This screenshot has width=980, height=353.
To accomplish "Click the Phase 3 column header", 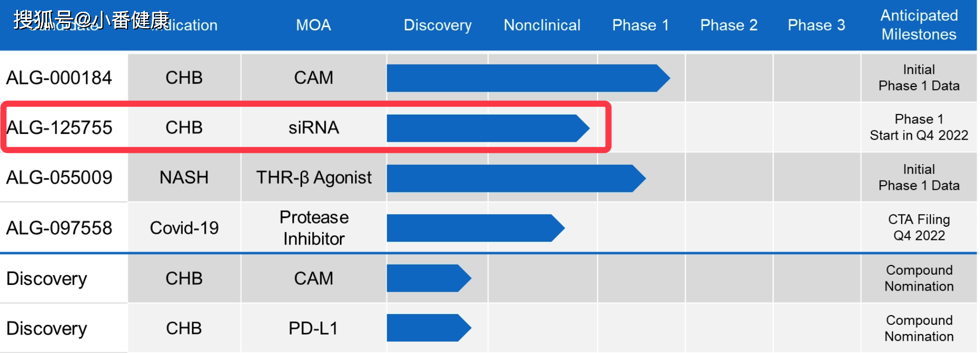I will [x=816, y=25].
